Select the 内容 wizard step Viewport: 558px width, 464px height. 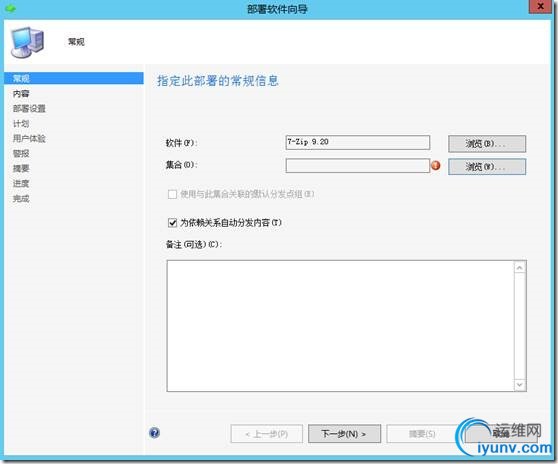tap(21, 94)
